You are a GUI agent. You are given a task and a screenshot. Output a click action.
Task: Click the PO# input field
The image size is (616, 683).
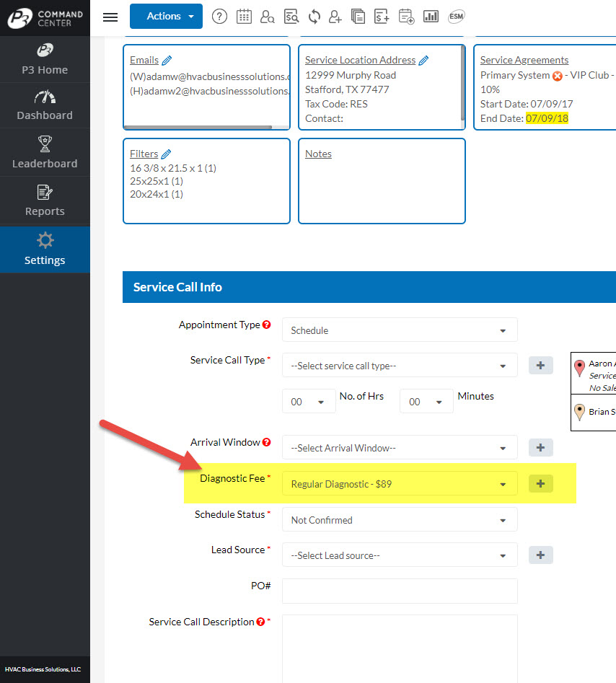point(400,591)
